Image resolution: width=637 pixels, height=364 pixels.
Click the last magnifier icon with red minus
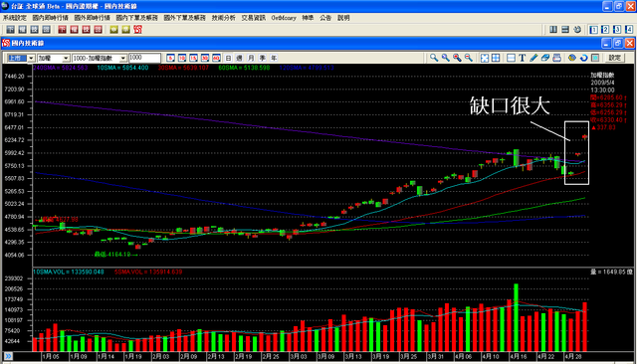click(x=469, y=58)
